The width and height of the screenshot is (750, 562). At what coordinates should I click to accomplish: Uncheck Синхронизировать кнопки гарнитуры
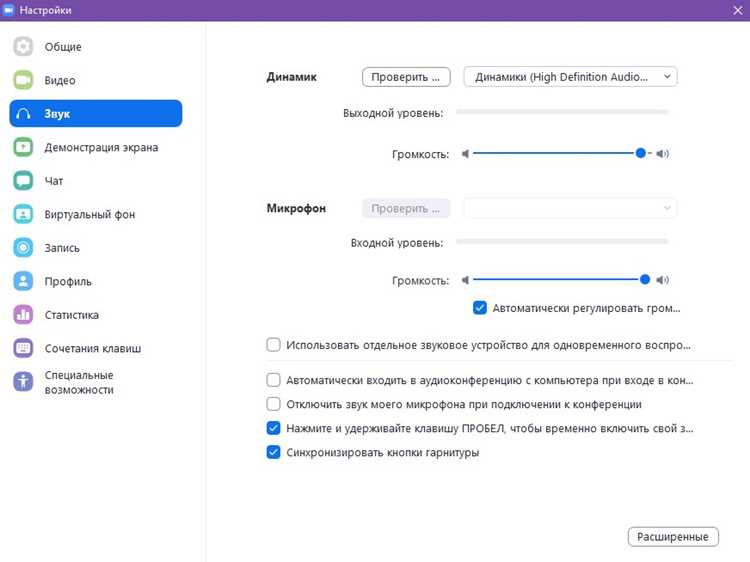coord(273,452)
